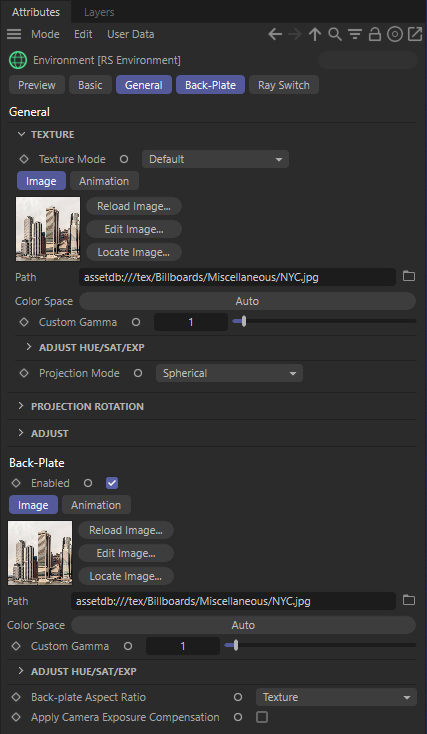The image size is (427, 734).
Task: Open the new attribute manager window icon
Action: 415,34
